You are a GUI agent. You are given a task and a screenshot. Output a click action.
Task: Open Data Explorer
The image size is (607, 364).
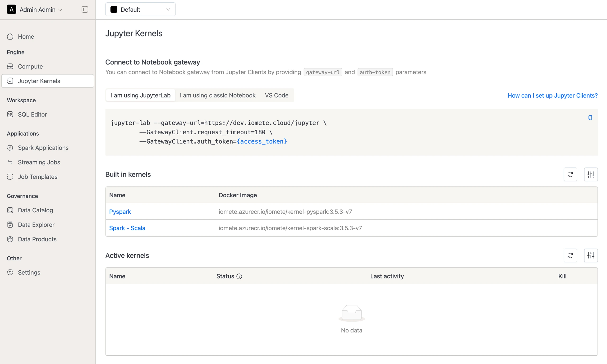click(48, 225)
